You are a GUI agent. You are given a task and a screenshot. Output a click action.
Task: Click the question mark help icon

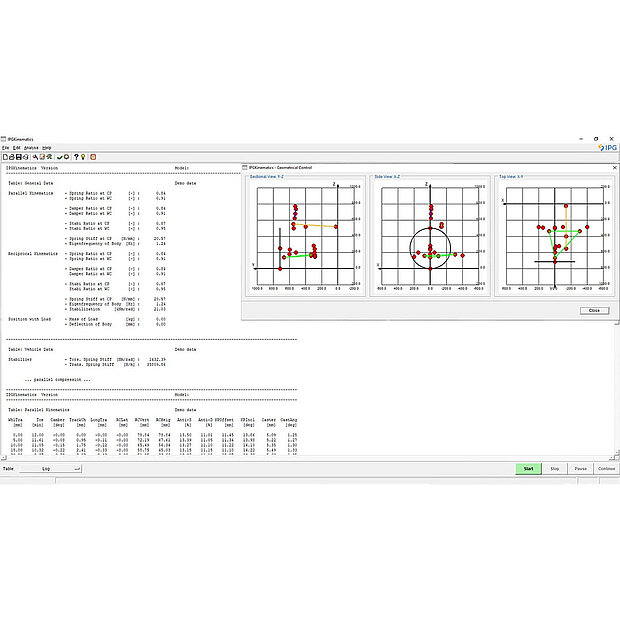coord(76,157)
